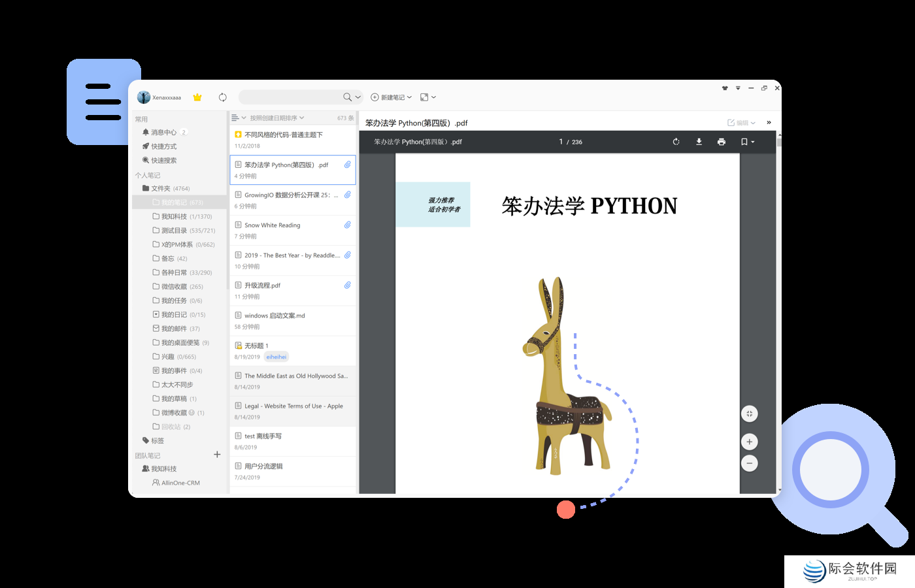Click the sync refresh icon
Image resolution: width=915 pixels, height=588 pixels.
[x=222, y=97]
